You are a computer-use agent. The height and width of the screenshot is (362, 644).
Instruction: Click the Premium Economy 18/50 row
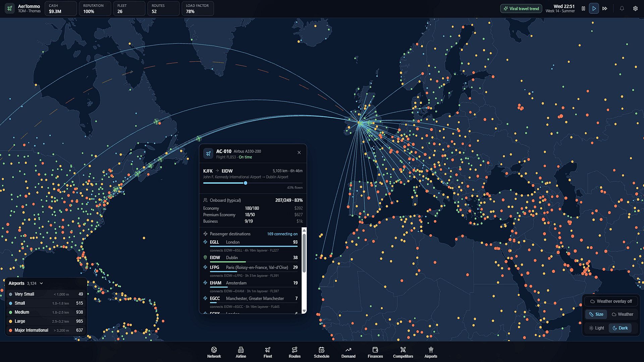pos(253,215)
